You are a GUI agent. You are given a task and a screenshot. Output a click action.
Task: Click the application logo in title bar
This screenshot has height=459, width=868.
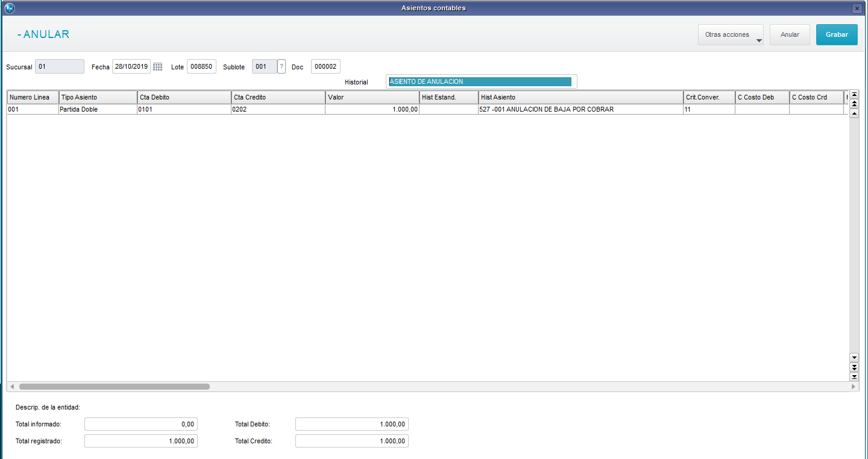click(x=9, y=8)
